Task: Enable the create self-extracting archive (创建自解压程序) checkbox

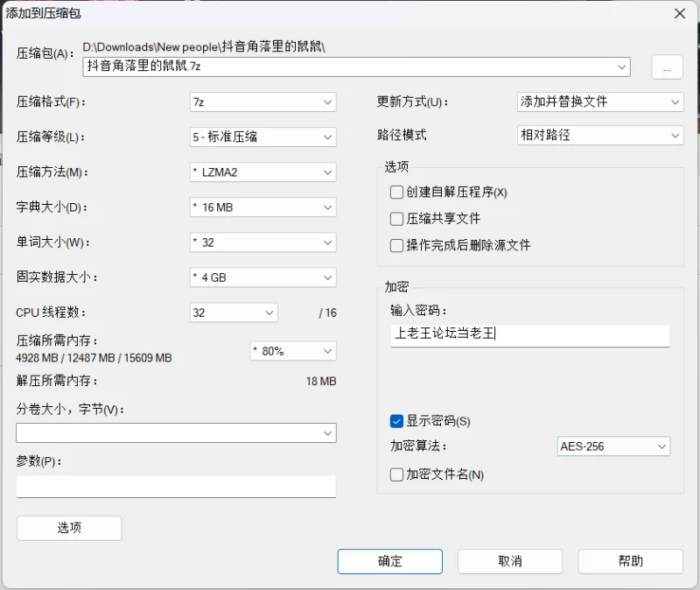Action: pyautogui.click(x=397, y=192)
